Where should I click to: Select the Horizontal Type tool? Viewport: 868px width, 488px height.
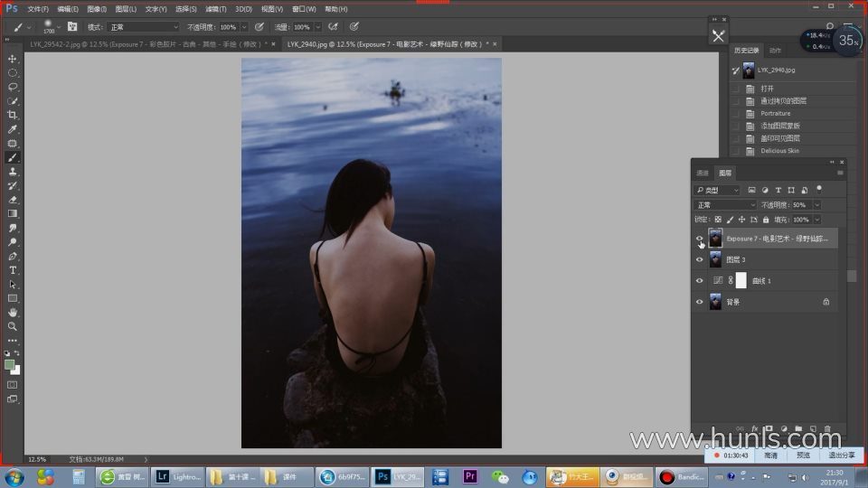[12, 270]
